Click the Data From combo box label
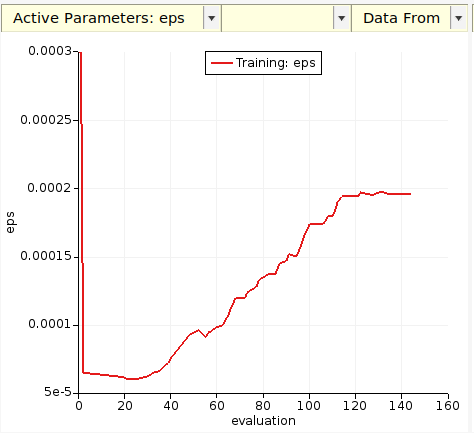Viewport: 474px width, 433px height. (x=401, y=18)
